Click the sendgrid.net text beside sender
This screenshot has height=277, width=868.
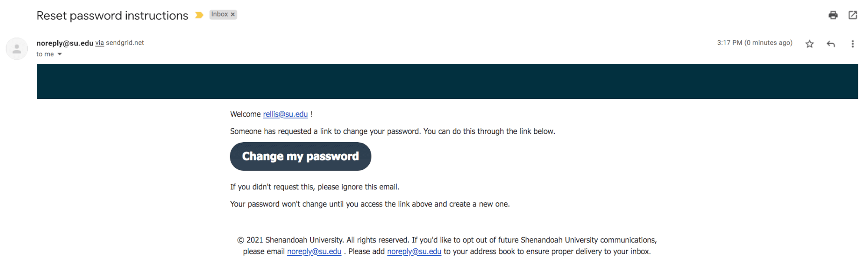pyautogui.click(x=125, y=43)
